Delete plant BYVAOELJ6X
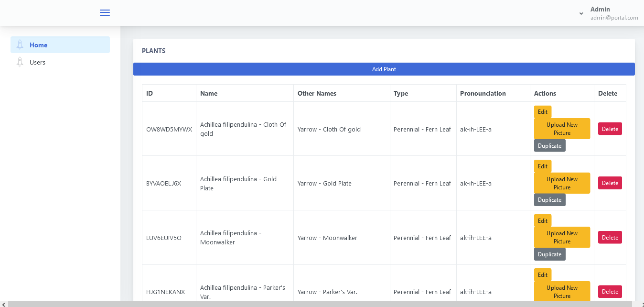 pos(610,183)
